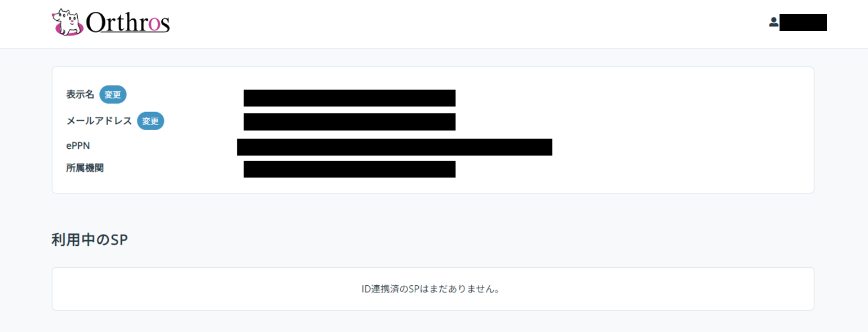Click the ID連携済のSPはまだありません message
This screenshot has height=332, width=868.
pos(431,289)
